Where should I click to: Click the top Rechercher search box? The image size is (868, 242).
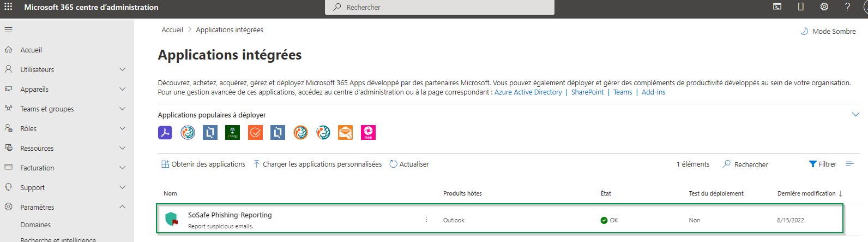(439, 7)
